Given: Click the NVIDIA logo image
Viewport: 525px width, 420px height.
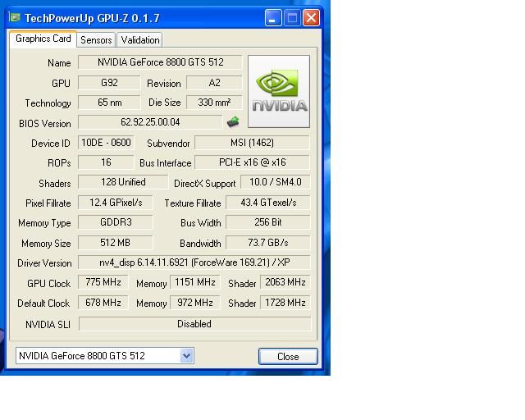Looking at the screenshot, I should 279,91.
